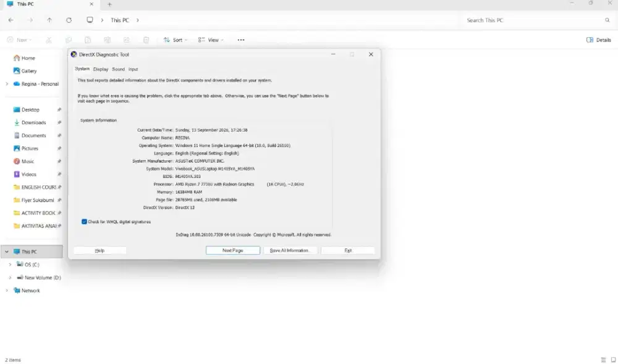This screenshot has height=364, width=618.
Task: Select This PC in navigation pane
Action: pyautogui.click(x=32, y=252)
